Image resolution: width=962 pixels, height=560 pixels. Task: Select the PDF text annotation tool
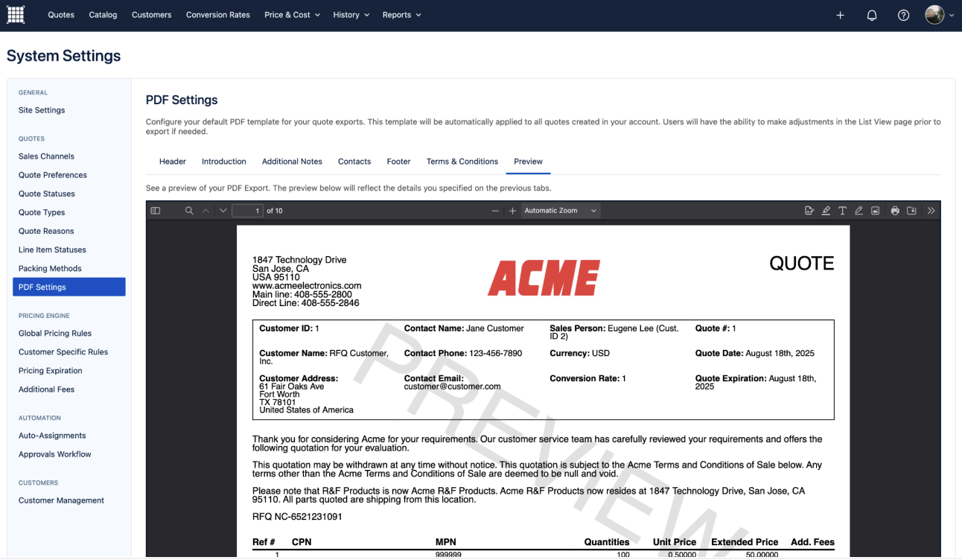842,211
